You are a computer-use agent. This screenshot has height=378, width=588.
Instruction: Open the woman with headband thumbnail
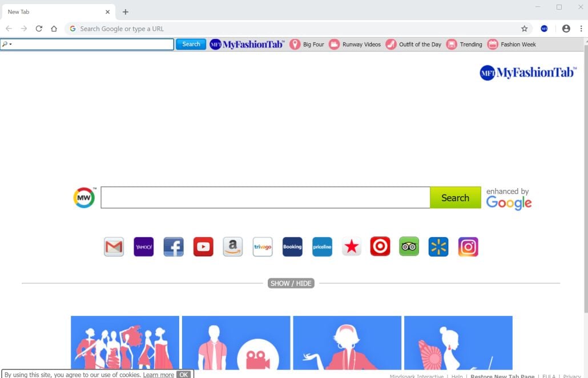point(347,343)
